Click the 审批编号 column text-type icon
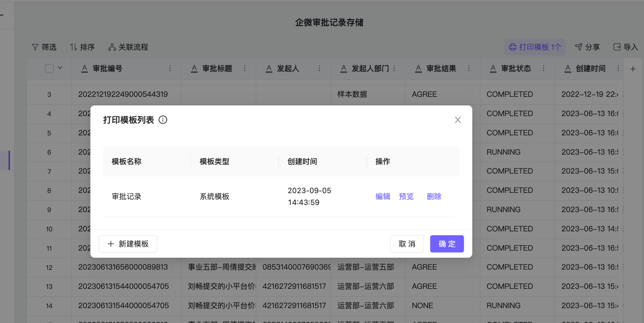This screenshot has width=644, height=323. [x=85, y=69]
